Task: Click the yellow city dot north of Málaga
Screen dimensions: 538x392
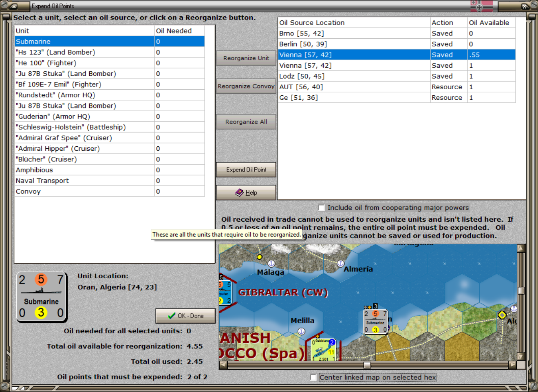Action: point(259,257)
